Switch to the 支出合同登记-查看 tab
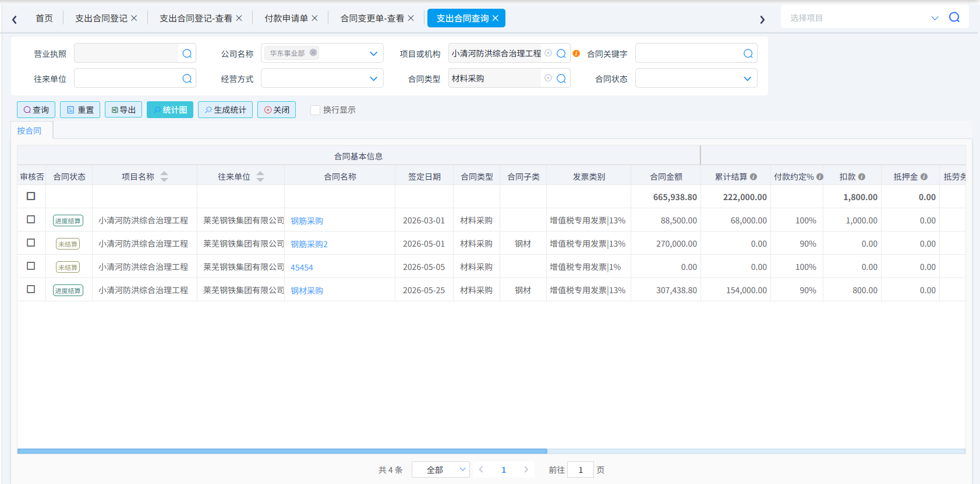The image size is (980, 484). 196,18
